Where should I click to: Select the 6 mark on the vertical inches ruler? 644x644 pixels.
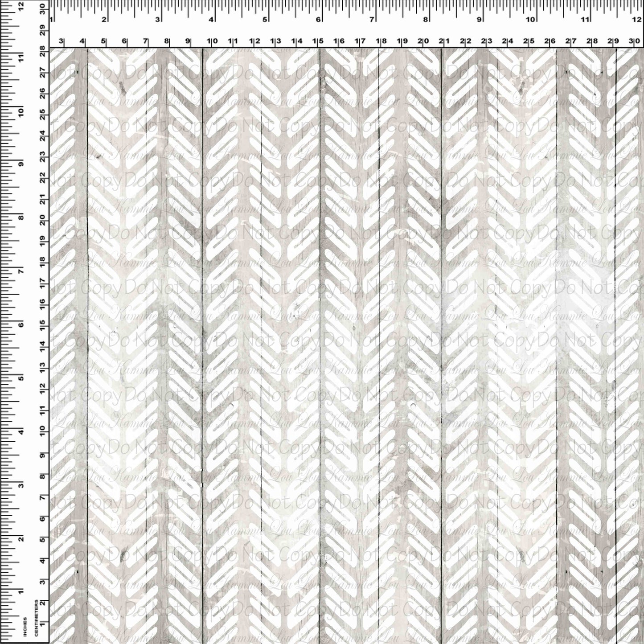pyautogui.click(x=21, y=324)
